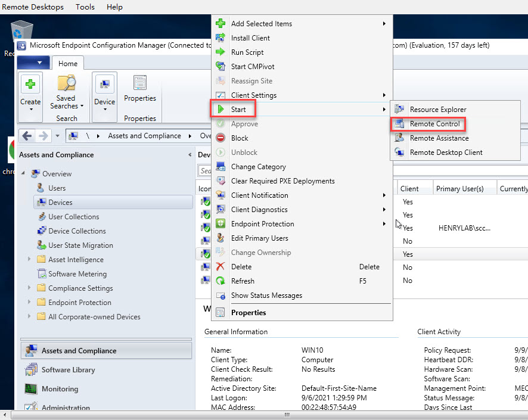Open the Home ribbon tab
Screen dimensions: 528x420
pos(68,64)
